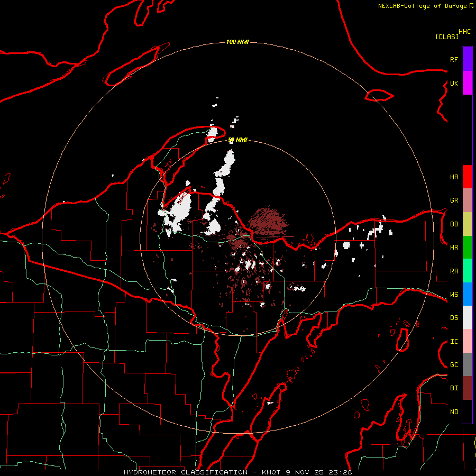Viewport: 476px width, 476px height.
Task: Click the UK legend label
Action: 454,83
